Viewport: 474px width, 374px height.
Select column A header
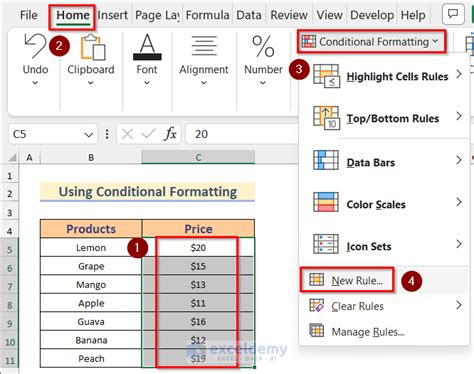(x=30, y=157)
